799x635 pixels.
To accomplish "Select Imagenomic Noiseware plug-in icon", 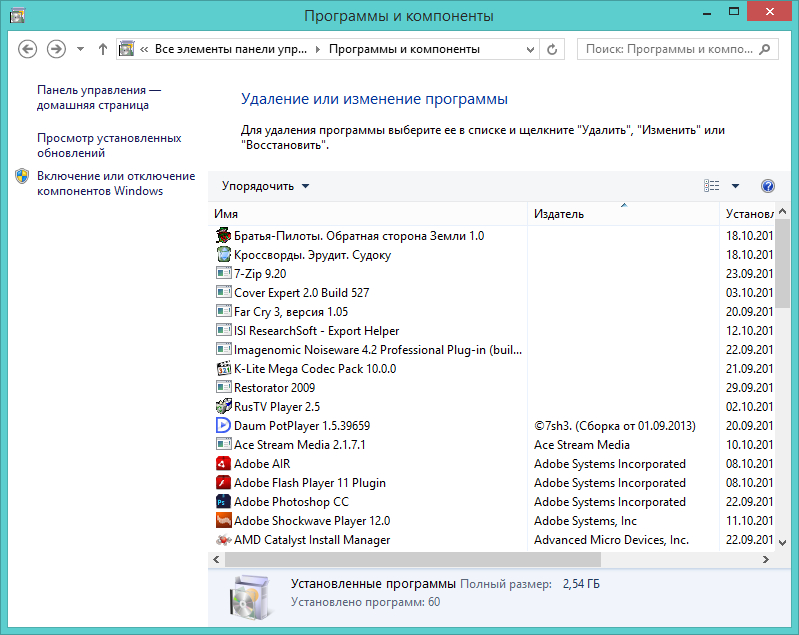I will tap(224, 349).
